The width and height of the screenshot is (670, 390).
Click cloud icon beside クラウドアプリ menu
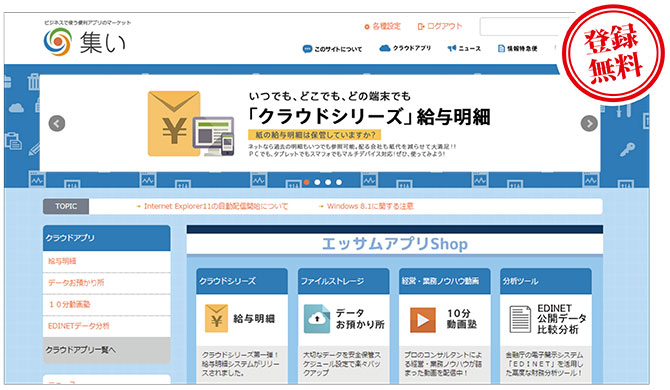click(x=385, y=48)
